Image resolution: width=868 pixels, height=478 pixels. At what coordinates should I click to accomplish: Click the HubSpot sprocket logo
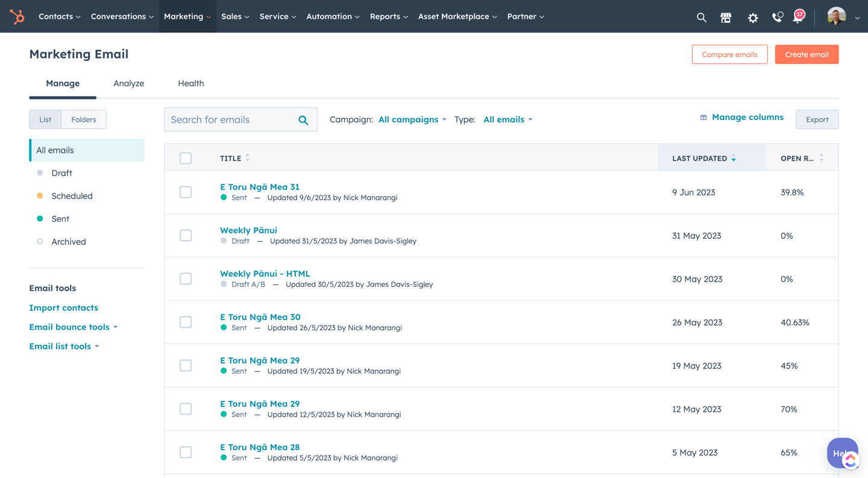17,16
